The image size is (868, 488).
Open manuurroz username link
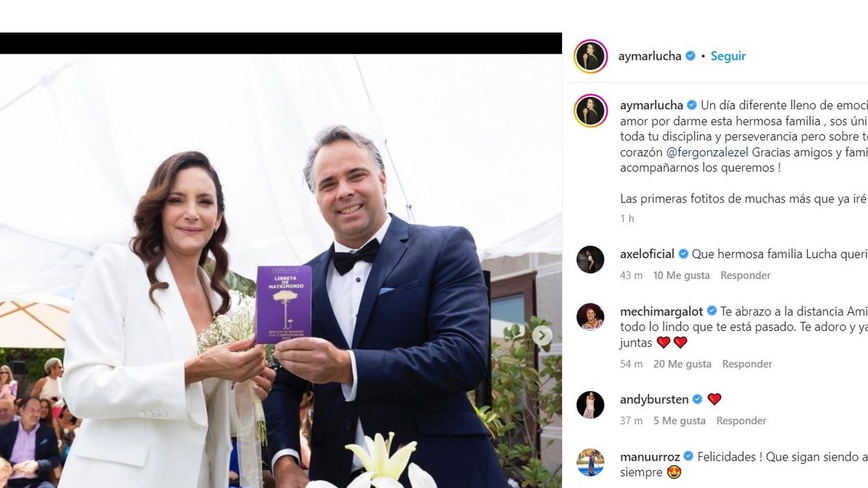coord(650,457)
